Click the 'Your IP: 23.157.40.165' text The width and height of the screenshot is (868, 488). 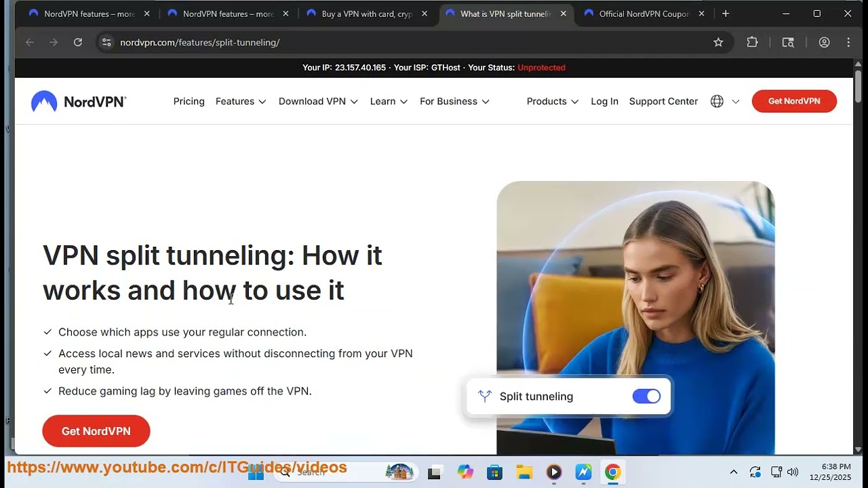pyautogui.click(x=344, y=68)
